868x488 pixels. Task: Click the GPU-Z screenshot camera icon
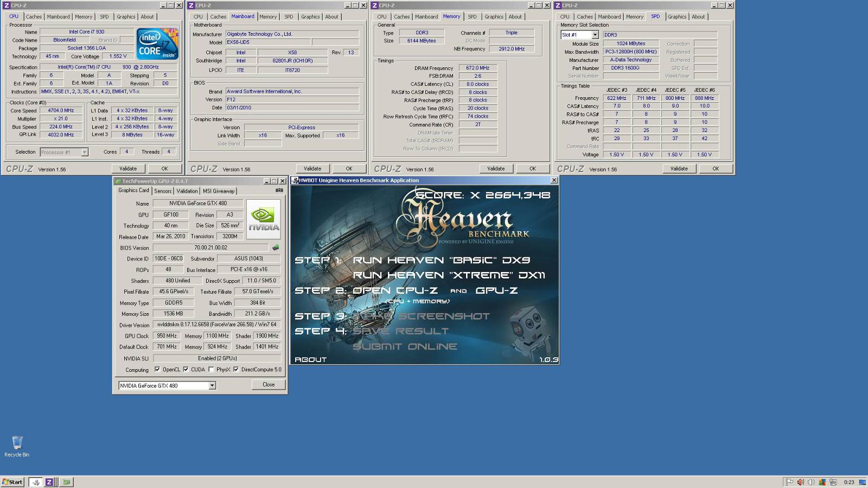(x=279, y=190)
